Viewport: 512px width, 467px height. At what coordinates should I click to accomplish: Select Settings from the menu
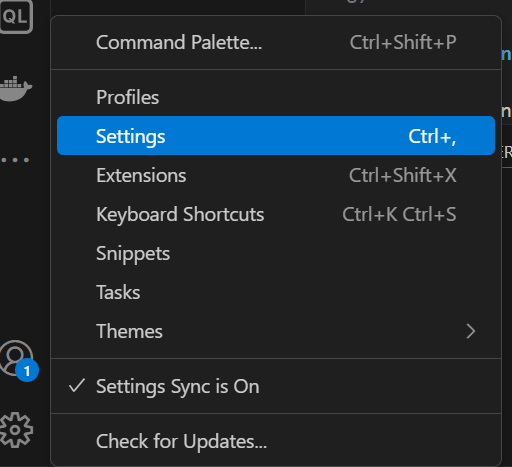276,136
